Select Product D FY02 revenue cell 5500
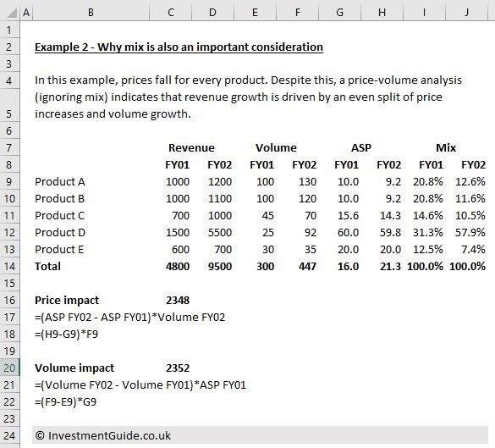 coord(220,233)
